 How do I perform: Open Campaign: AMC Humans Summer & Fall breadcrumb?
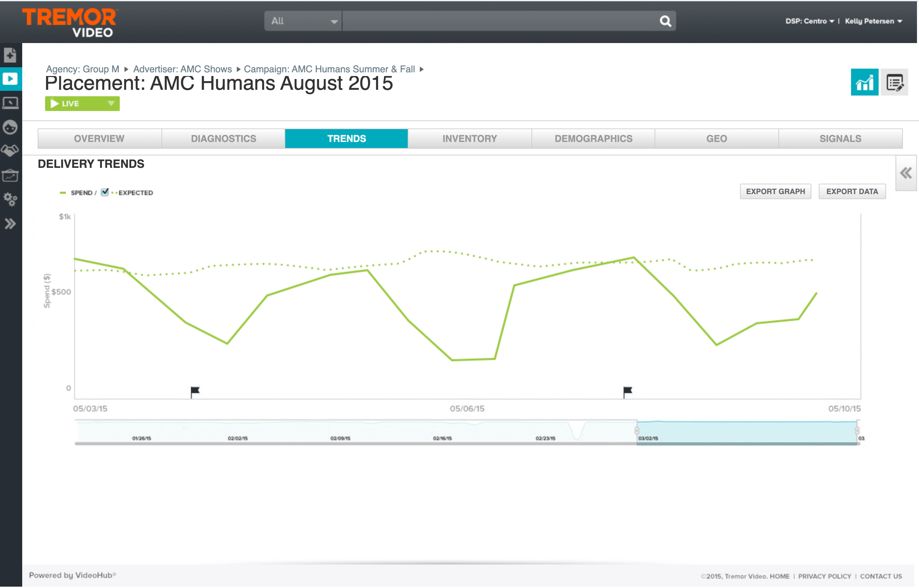tap(329, 69)
